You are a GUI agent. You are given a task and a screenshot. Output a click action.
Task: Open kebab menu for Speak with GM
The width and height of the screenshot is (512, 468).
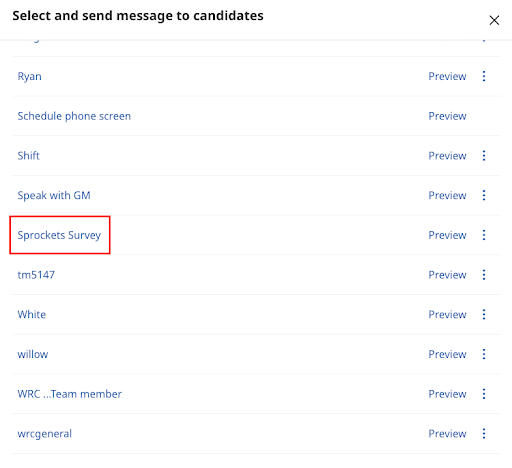point(484,195)
